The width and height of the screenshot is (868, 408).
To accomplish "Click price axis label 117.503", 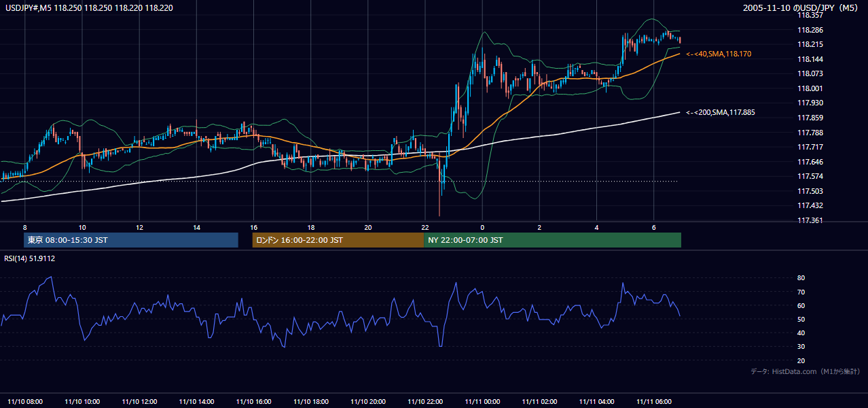I will click(x=810, y=191).
